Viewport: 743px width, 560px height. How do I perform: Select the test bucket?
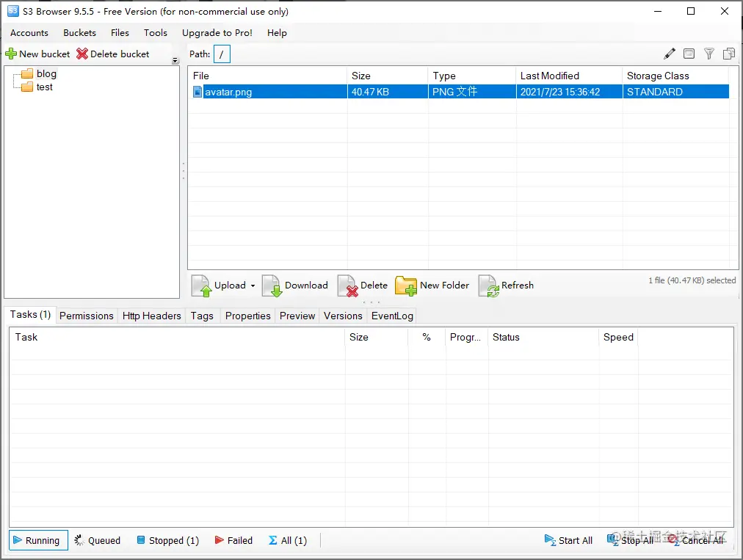click(44, 87)
